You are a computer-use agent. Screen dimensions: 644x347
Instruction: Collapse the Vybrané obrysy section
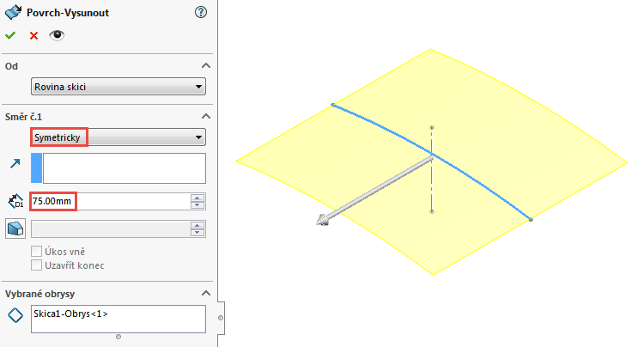[x=206, y=293]
